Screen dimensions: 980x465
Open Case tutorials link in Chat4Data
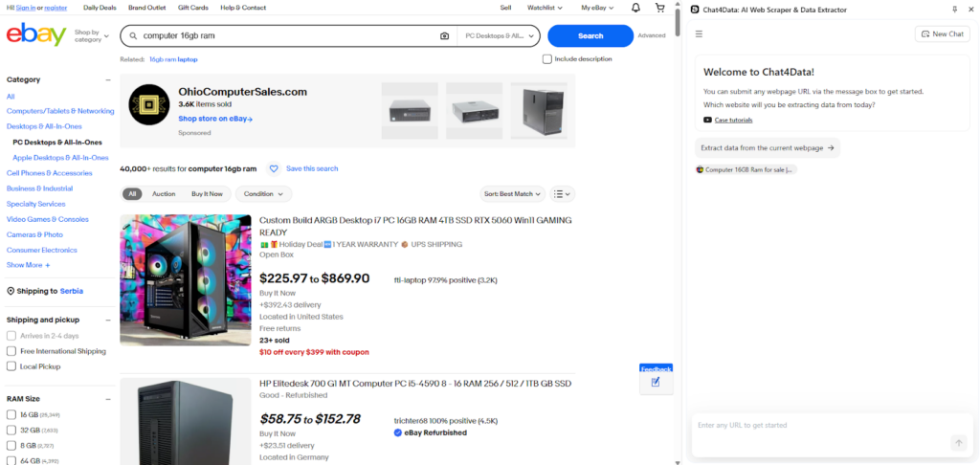[733, 120]
